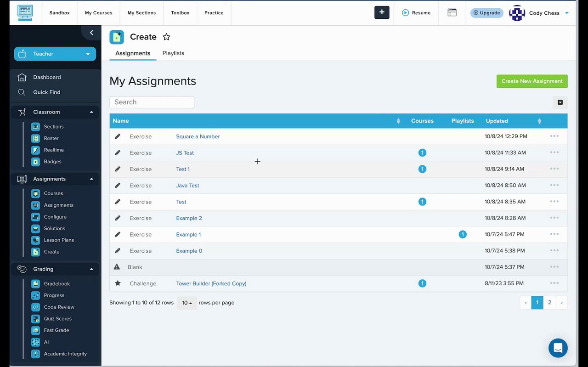The width and height of the screenshot is (588, 367).
Task: Open Roster icon in sidebar
Action: 35,138
